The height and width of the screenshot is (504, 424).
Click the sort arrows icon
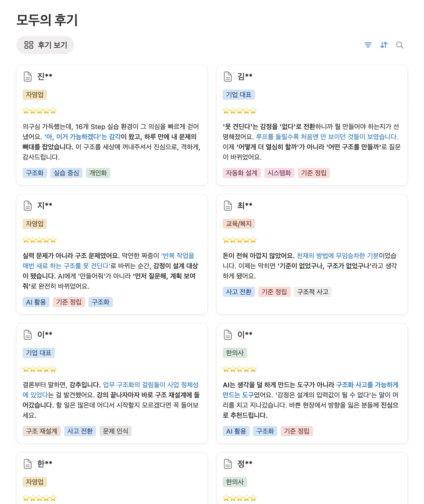[384, 45]
